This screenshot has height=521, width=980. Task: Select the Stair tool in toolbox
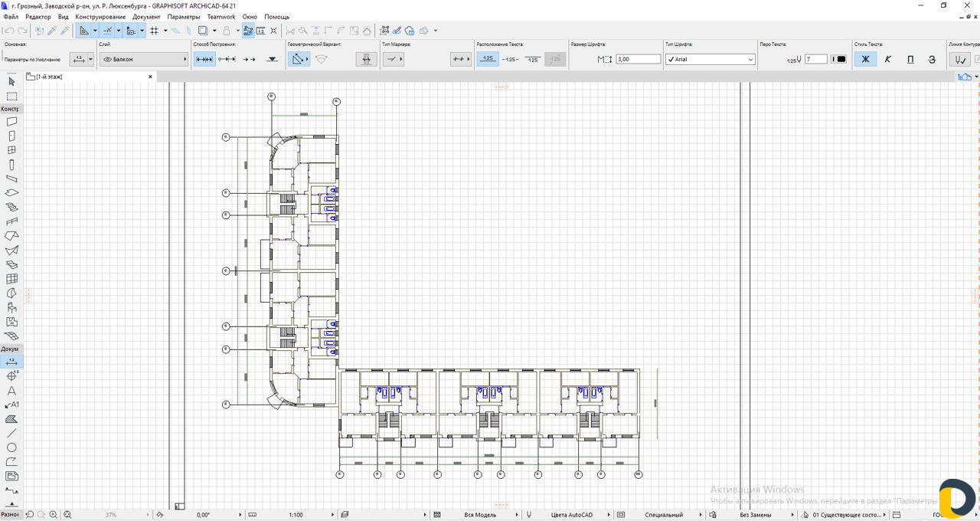tap(11, 207)
